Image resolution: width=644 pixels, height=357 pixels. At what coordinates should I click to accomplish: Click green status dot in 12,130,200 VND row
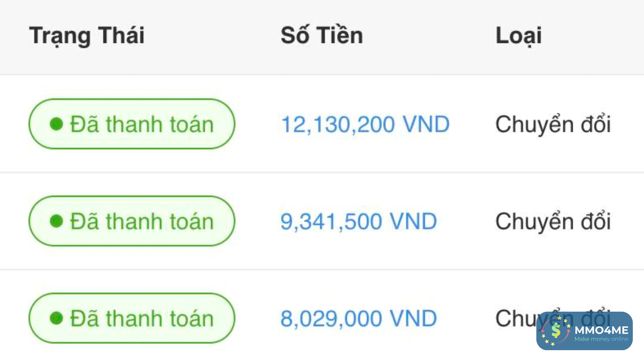click(x=57, y=124)
